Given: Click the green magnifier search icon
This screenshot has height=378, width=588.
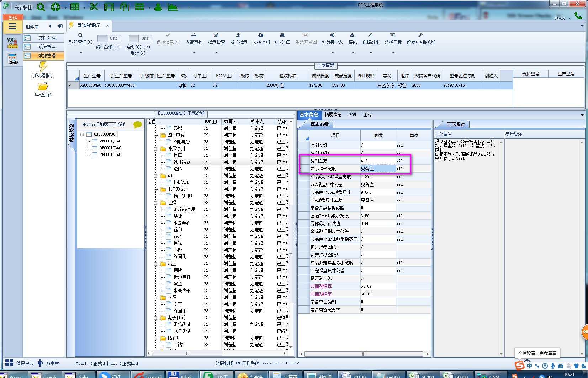Looking at the screenshot, I should pos(41,7).
